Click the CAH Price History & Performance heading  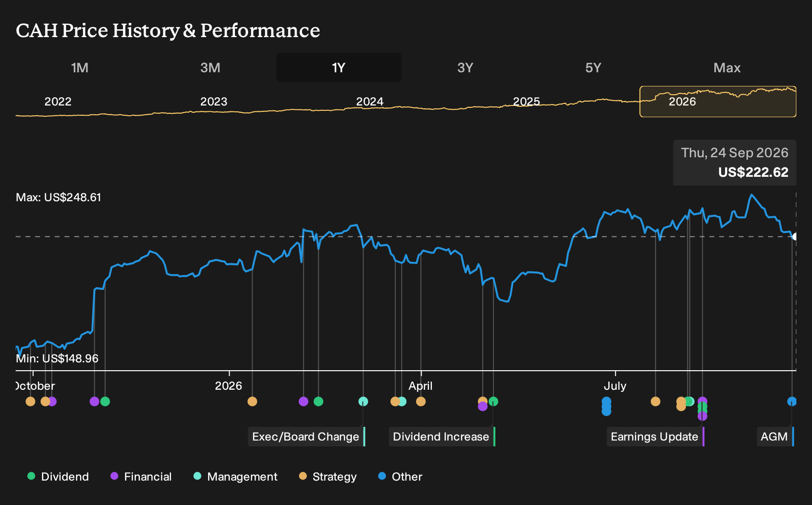[x=168, y=30]
